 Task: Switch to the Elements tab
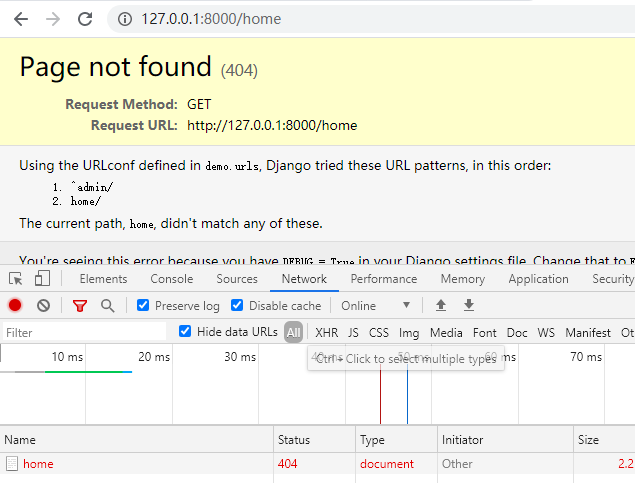(x=103, y=279)
